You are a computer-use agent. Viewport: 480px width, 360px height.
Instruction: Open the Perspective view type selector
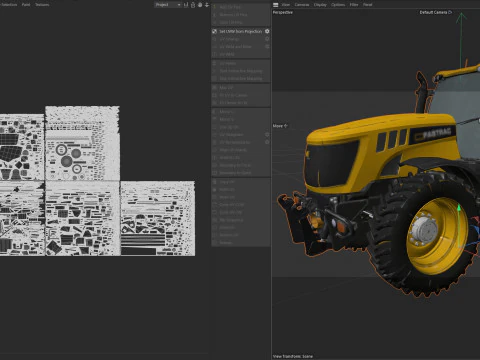pos(283,12)
